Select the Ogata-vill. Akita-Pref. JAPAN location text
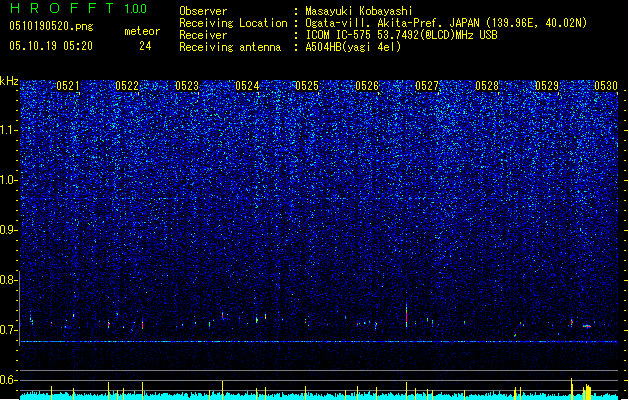 [x=446, y=23]
